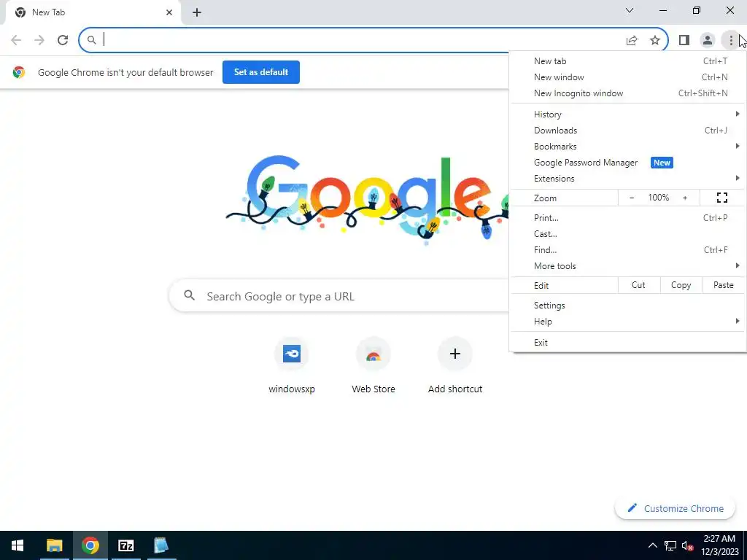The width and height of the screenshot is (747, 560).
Task: Share this page via the share icon
Action: coord(632,40)
